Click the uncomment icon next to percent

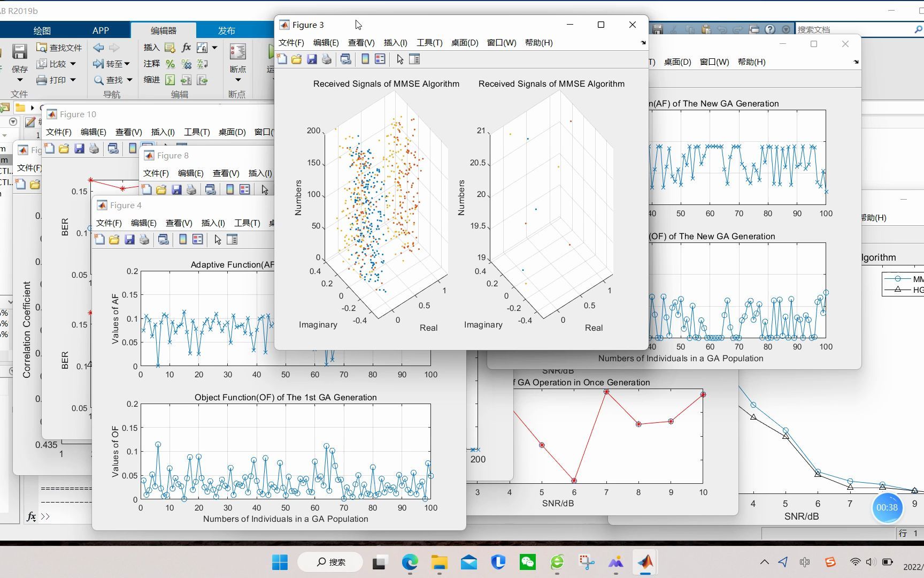(186, 64)
